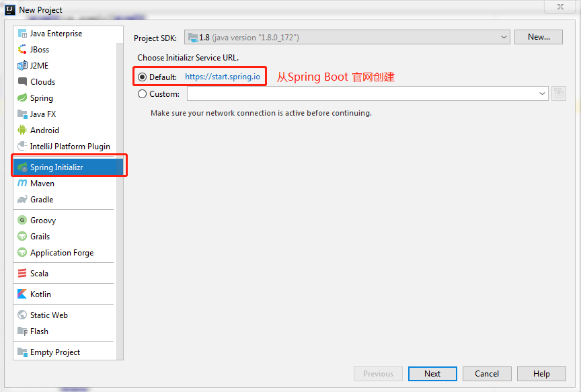Click the Kotlin K icon
This screenshot has width=581, height=392.
(x=22, y=295)
